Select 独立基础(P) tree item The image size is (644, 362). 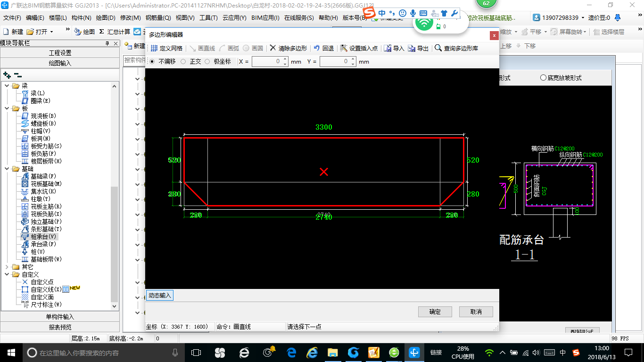[46, 222]
